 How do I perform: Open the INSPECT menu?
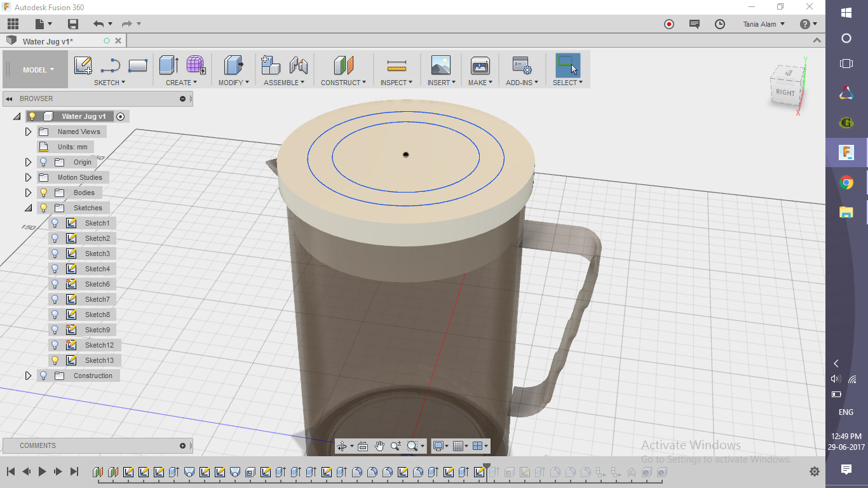point(397,83)
